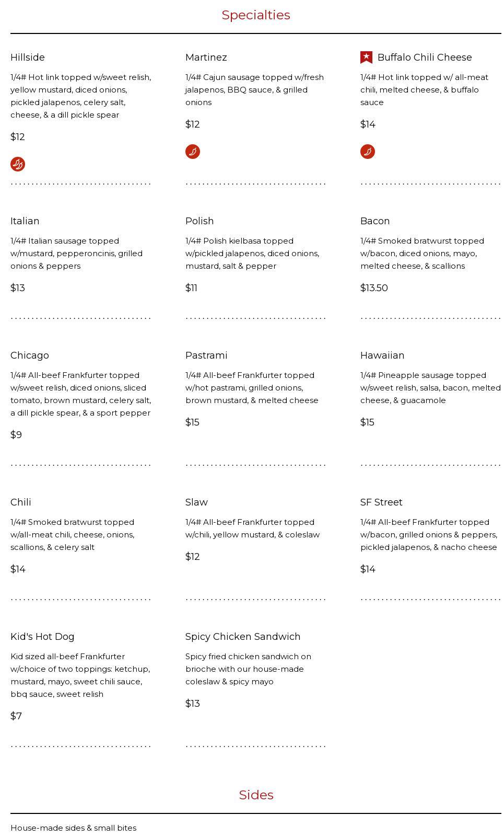This screenshot has height=838, width=504.
Task: Click the spicy pepper icon under Martinez
Action: pyautogui.click(x=193, y=152)
